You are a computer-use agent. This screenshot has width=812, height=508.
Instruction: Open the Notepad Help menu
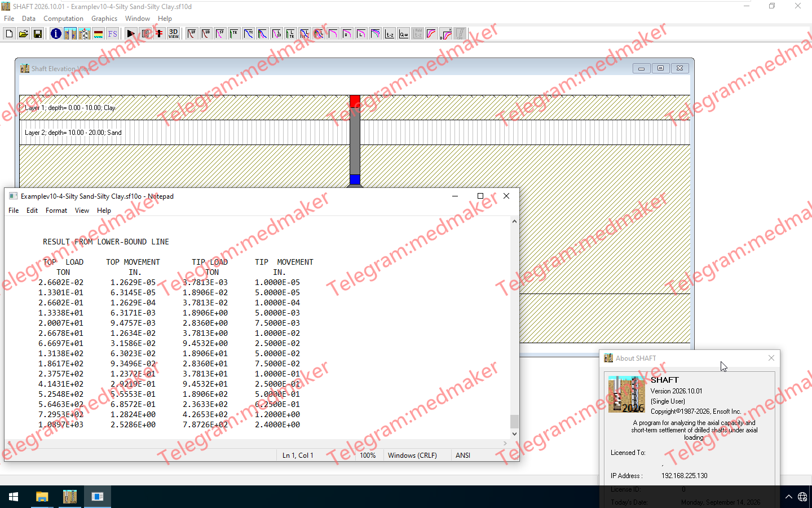pyautogui.click(x=104, y=211)
